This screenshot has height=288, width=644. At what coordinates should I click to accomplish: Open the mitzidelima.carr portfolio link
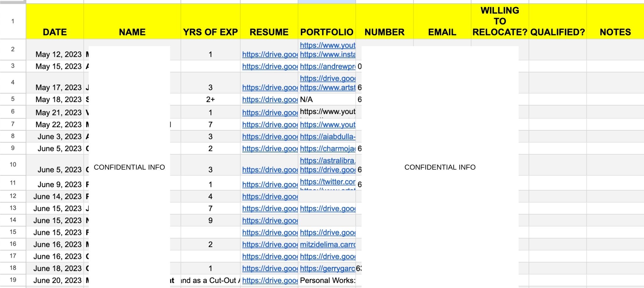click(x=327, y=245)
